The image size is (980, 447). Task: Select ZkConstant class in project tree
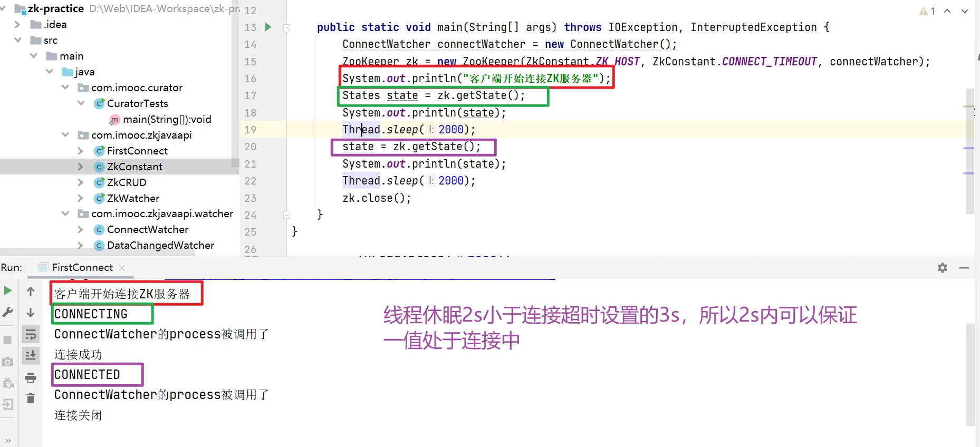(x=134, y=167)
